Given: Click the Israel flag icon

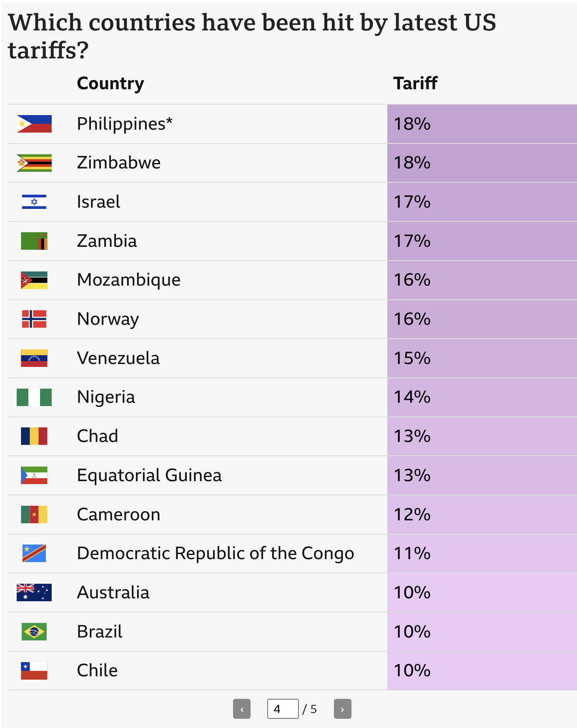Looking at the screenshot, I should point(34,202).
